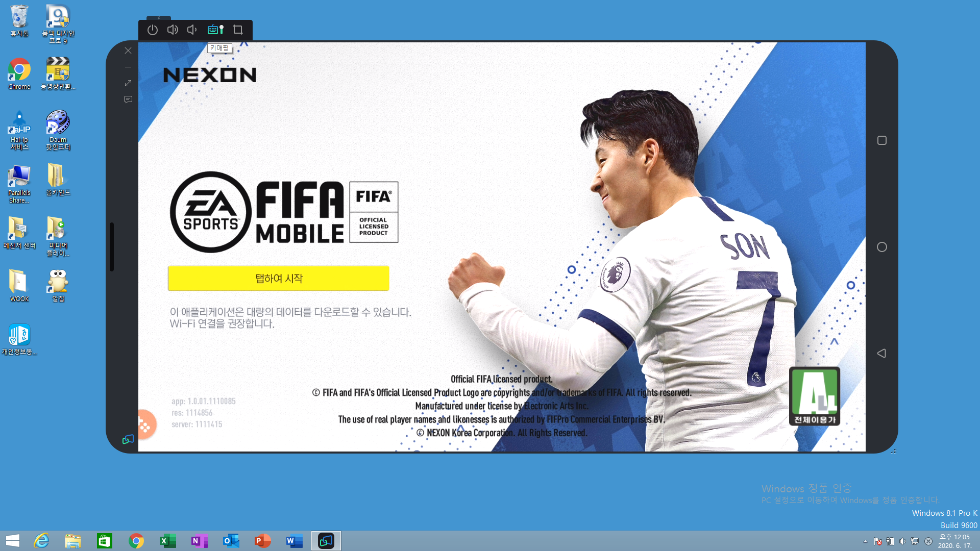This screenshot has width=980, height=551.
Task: Open Word from the taskbar
Action: 295,541
